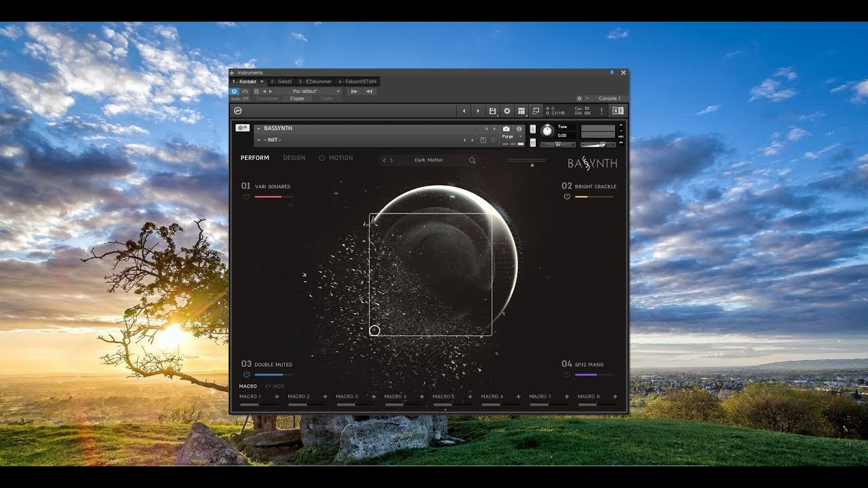This screenshot has width=868, height=488.
Task: Click the Dark Matter preset name
Action: 429,161
